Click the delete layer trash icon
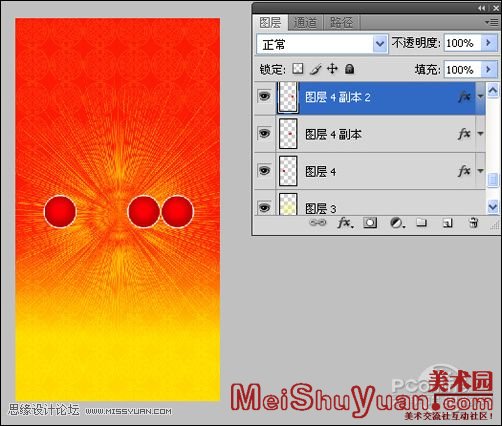 (x=473, y=222)
